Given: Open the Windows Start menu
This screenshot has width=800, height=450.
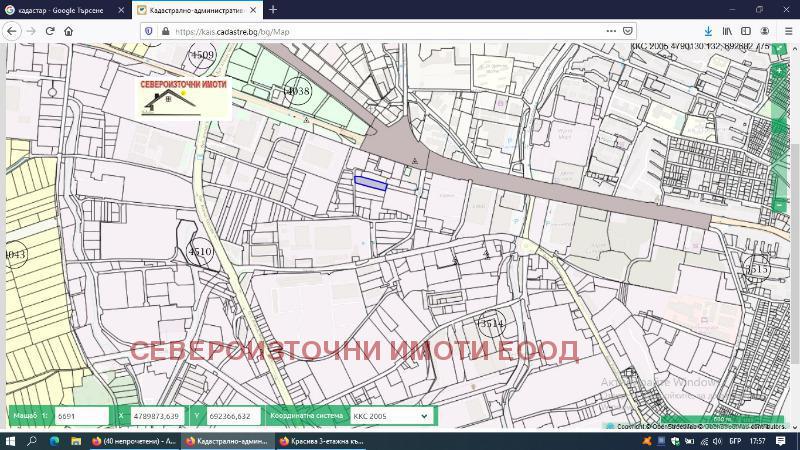Looking at the screenshot, I should (x=10, y=440).
